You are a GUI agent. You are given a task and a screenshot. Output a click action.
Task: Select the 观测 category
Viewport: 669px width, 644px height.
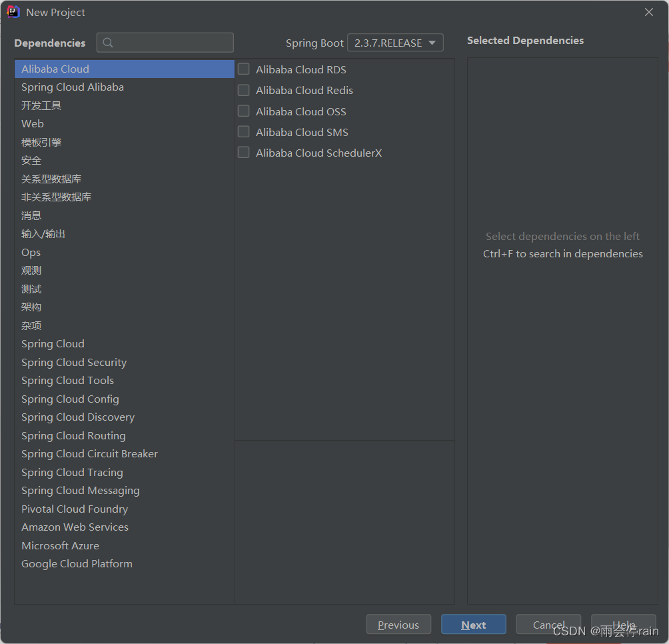[124, 271]
